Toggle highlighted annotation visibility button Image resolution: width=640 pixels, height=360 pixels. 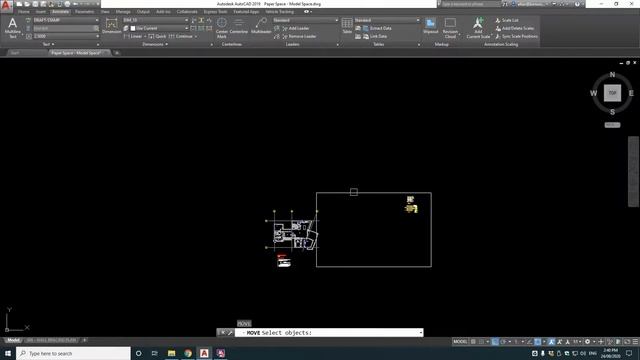[x=551, y=342]
